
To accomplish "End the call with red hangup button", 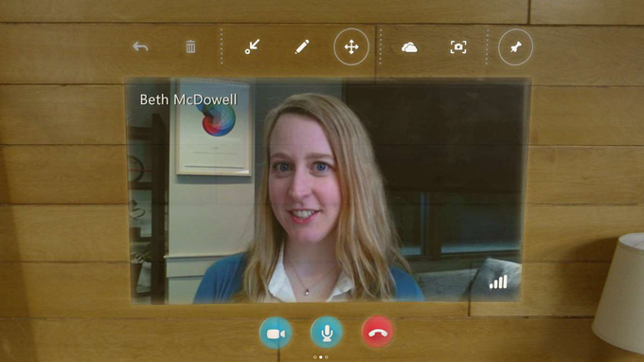I will [378, 332].
